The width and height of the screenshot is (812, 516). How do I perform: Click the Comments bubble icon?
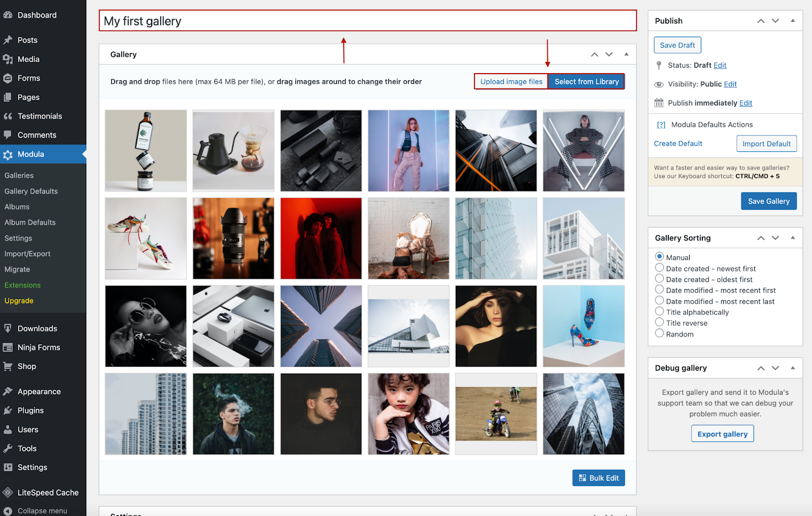point(8,135)
